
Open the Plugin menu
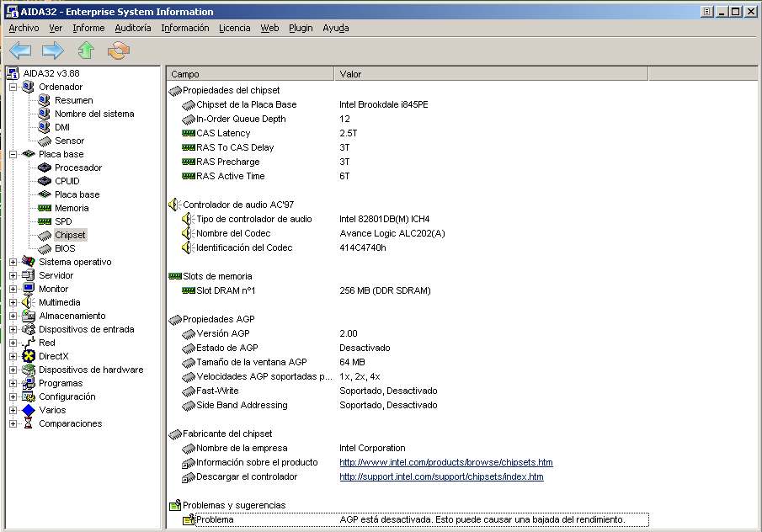tap(301, 28)
